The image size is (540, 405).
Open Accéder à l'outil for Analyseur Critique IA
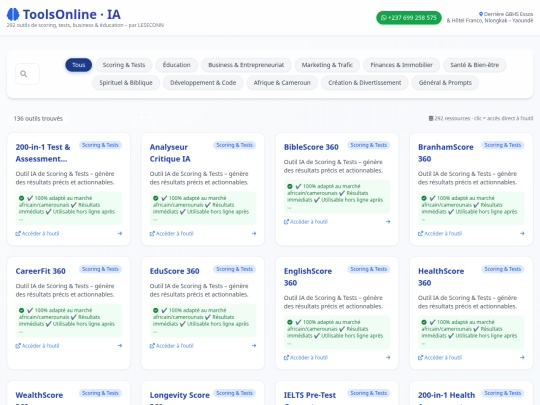point(172,233)
